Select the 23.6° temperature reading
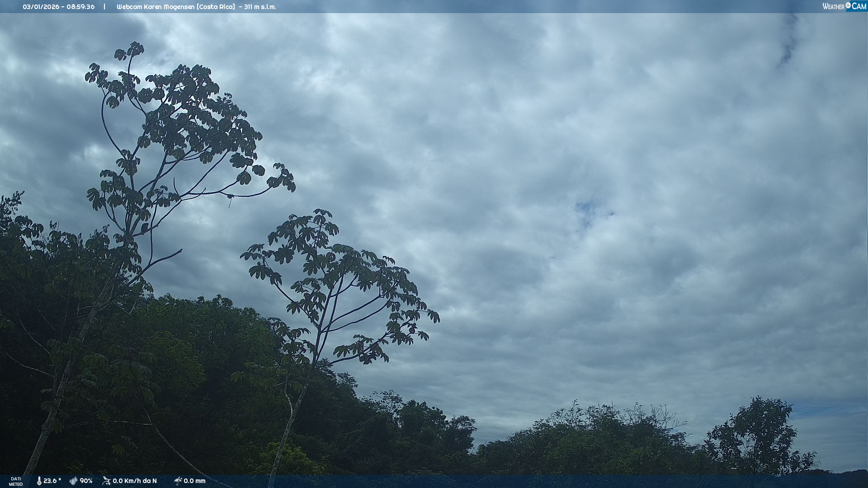Viewport: 868px width, 488px height. coord(52,481)
